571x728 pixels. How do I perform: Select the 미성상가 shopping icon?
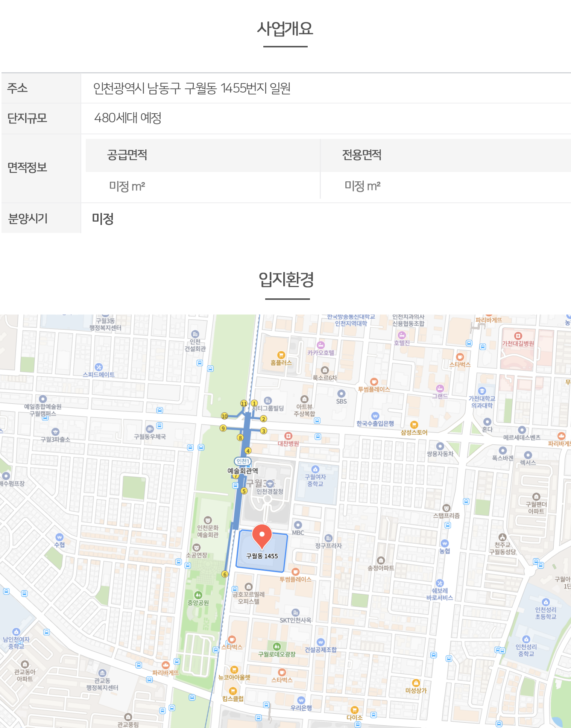416,683
